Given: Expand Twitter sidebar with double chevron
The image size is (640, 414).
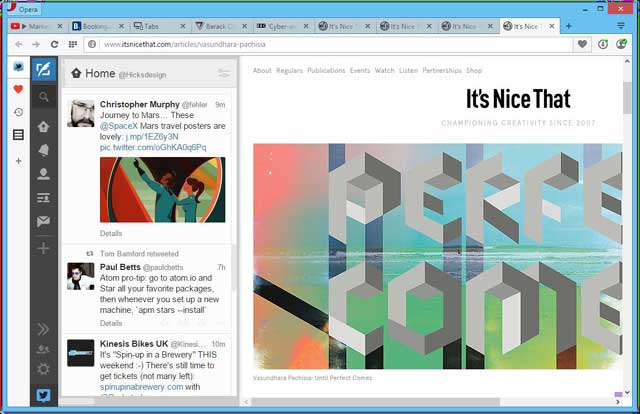Looking at the screenshot, I should [x=43, y=328].
